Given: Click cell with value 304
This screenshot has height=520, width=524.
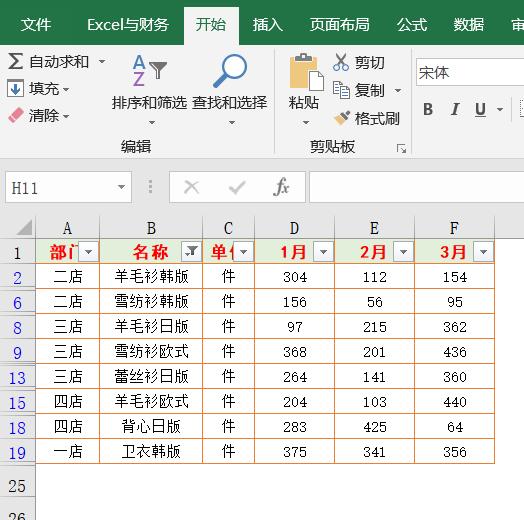Looking at the screenshot, I should coord(294,276).
